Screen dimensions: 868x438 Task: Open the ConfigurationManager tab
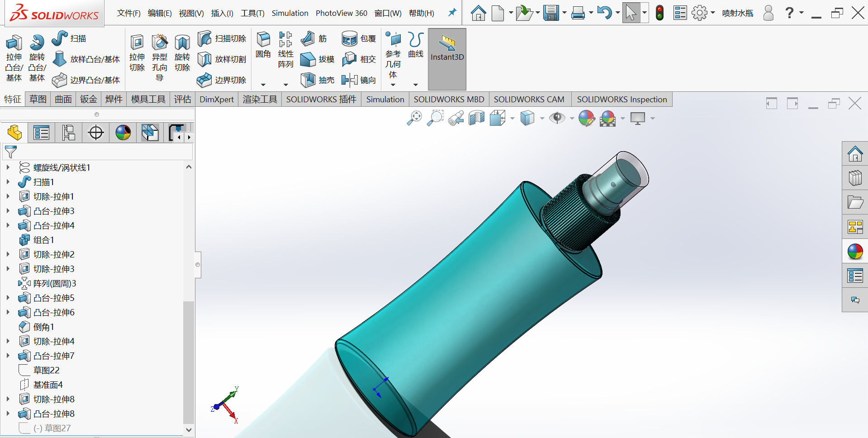point(68,133)
